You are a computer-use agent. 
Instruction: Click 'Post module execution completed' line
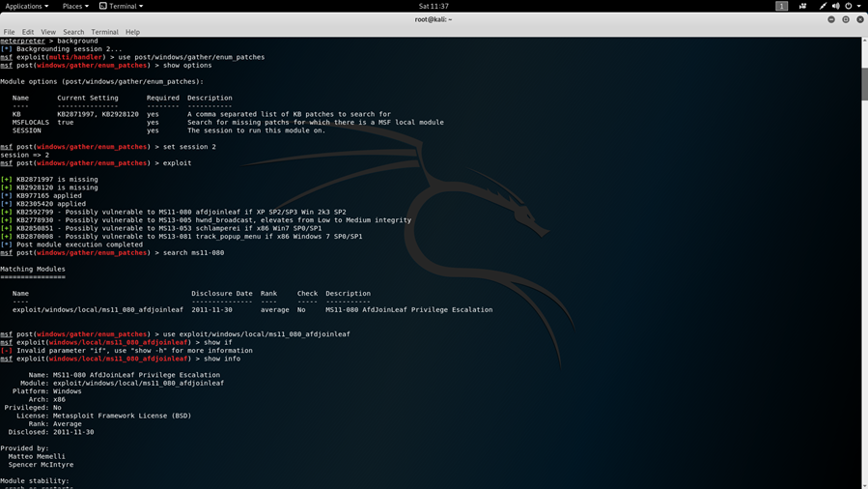point(71,244)
